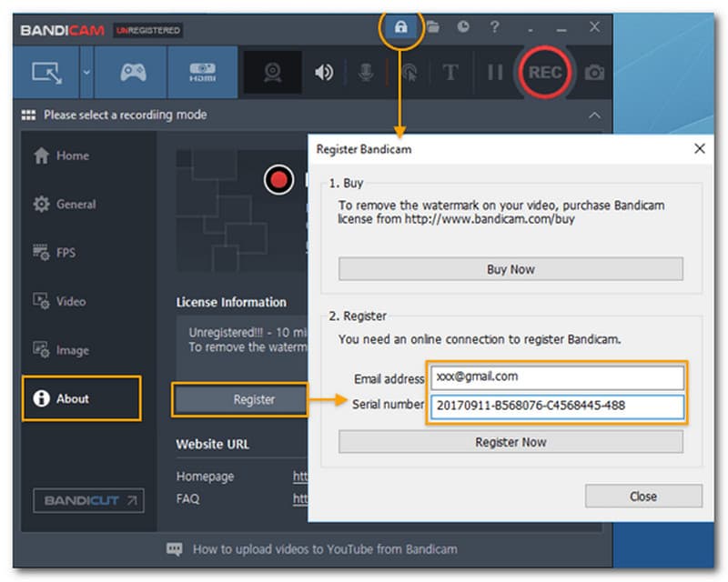Select HDMI device recording mode
Image resolution: width=728 pixels, height=582 pixels.
(202, 73)
